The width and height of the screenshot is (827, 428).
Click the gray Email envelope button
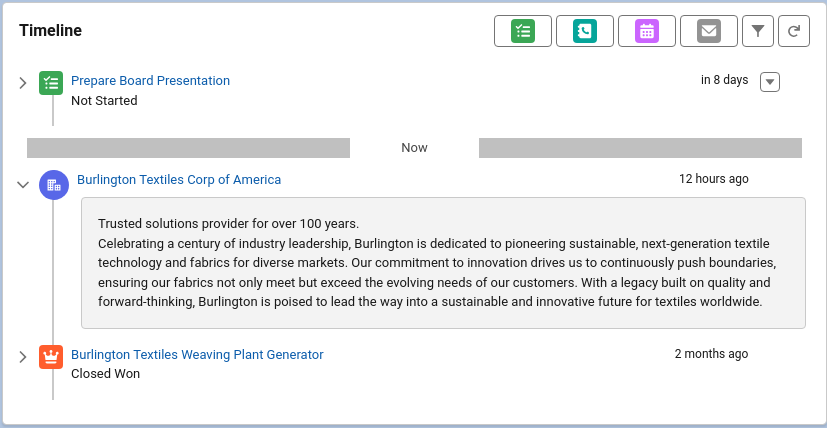(708, 31)
